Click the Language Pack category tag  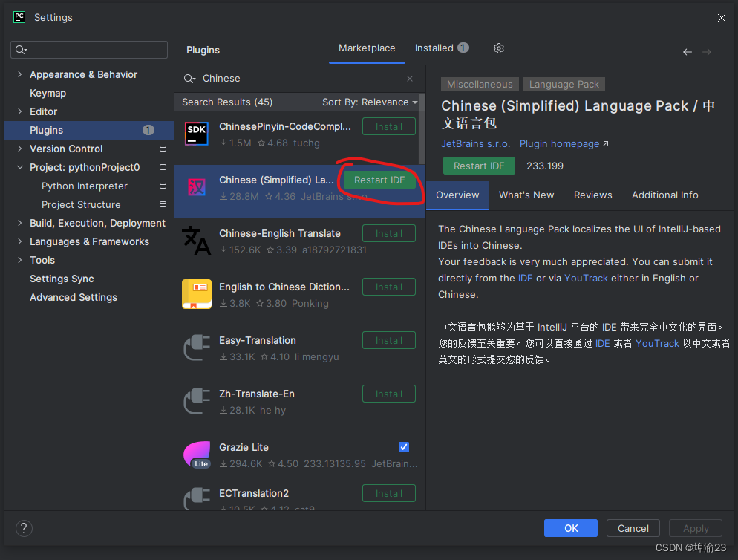point(564,85)
